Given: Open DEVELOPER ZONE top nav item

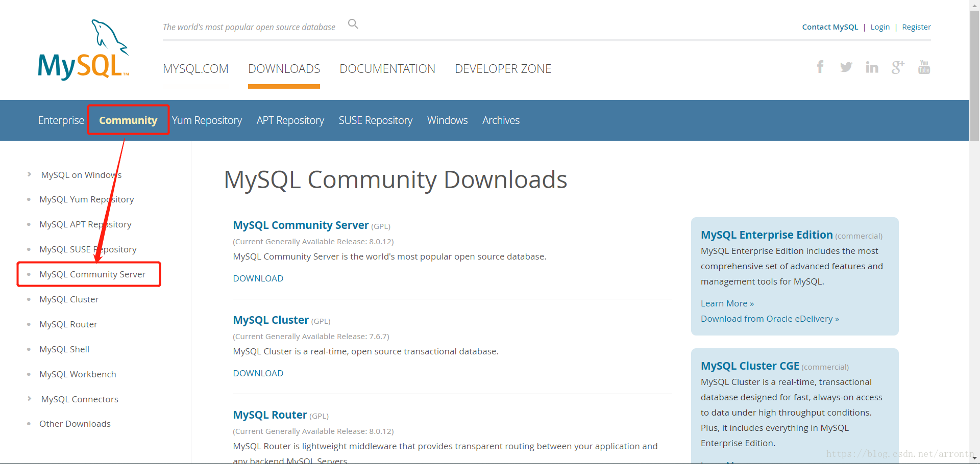Looking at the screenshot, I should 503,69.
